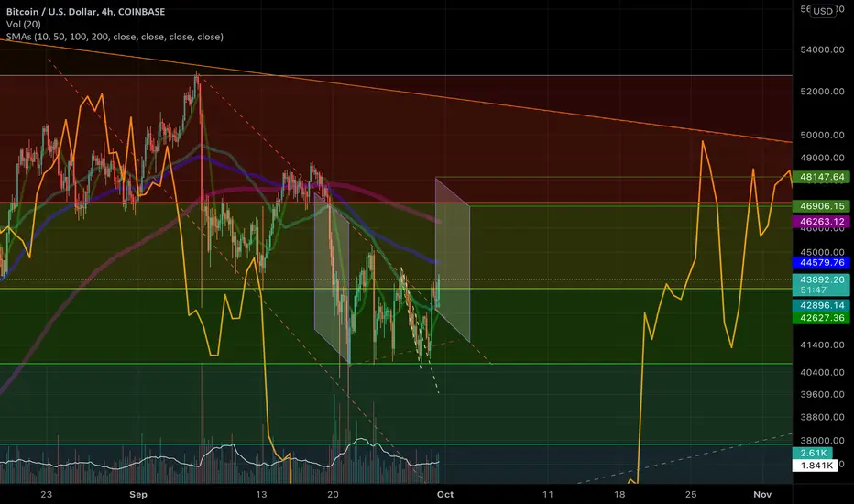Click the 2.61K volume label
The image size is (854, 504).
(x=813, y=453)
